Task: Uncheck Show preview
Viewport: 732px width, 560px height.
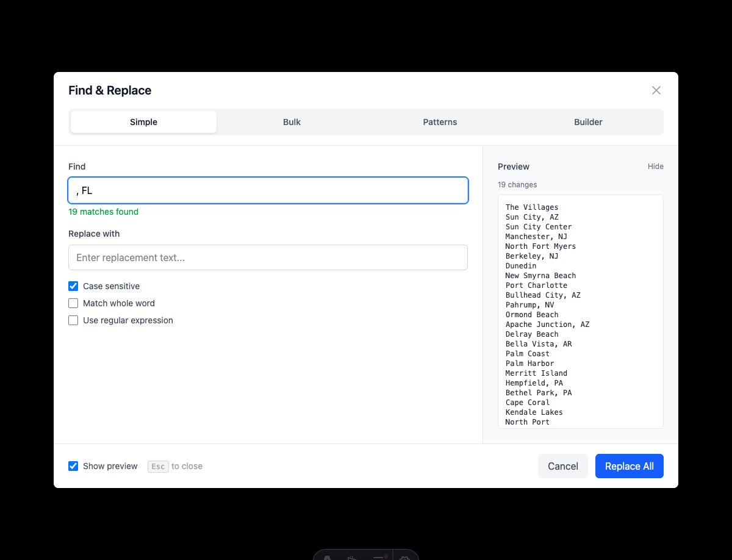Action: point(73,466)
